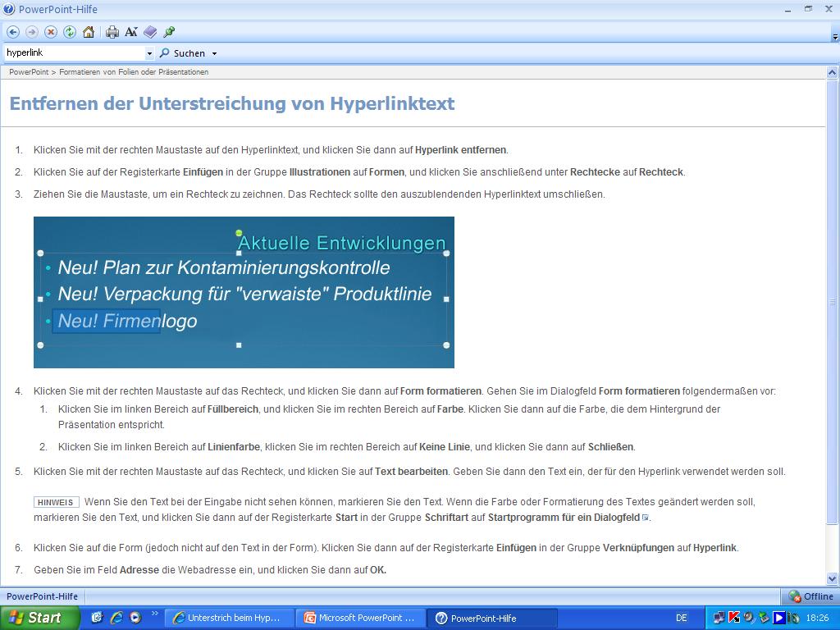Go to help Home page icon

[89, 32]
